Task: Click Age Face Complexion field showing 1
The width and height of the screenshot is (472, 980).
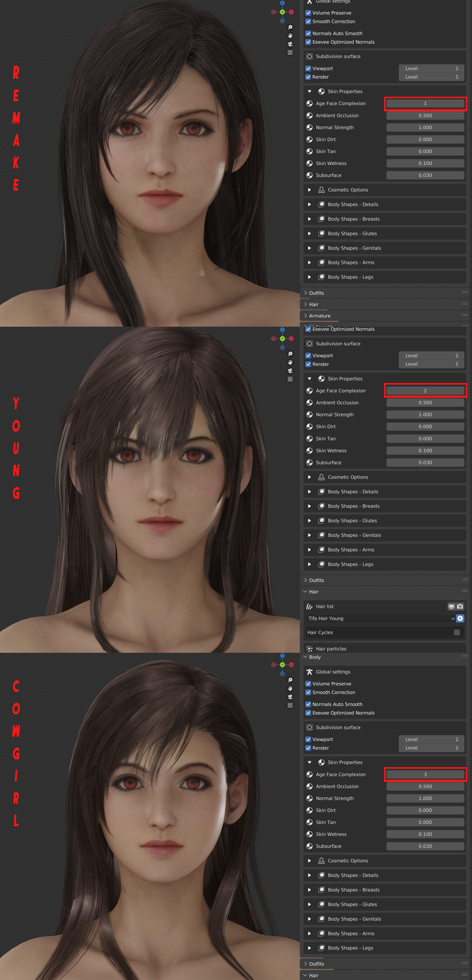Action: [425, 103]
